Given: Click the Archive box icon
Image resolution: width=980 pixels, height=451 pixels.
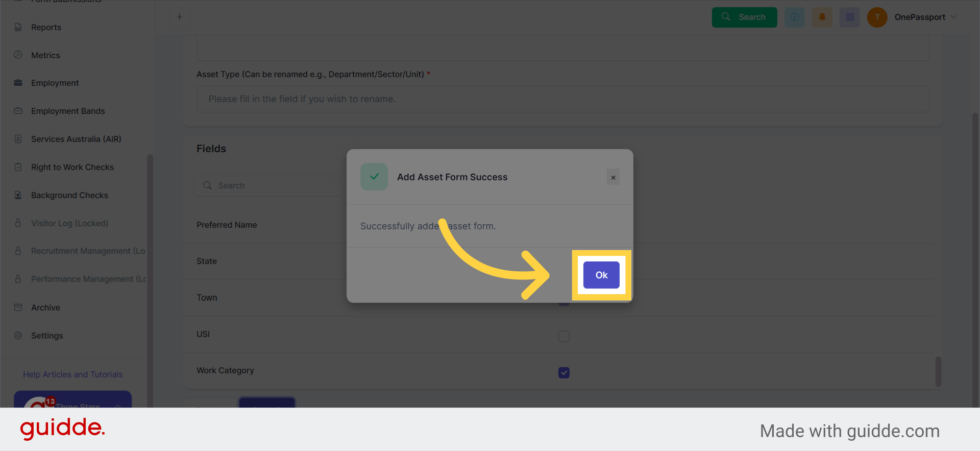Looking at the screenshot, I should click(x=18, y=307).
